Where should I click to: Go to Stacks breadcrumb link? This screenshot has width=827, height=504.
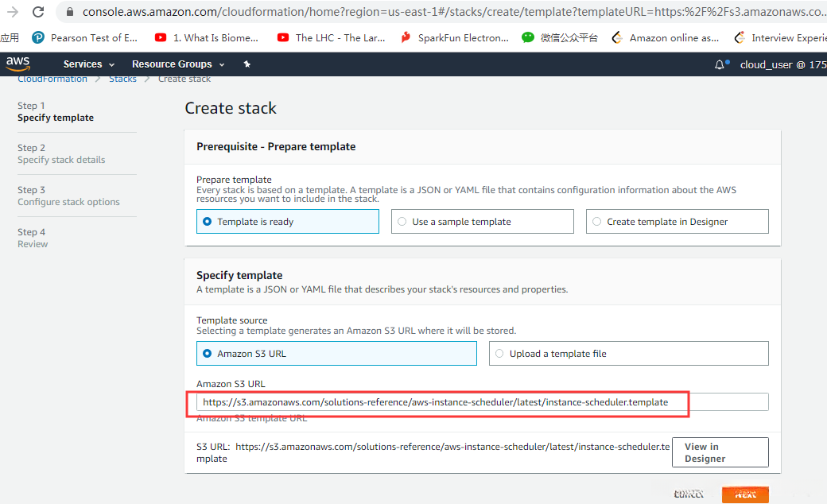pyautogui.click(x=122, y=79)
